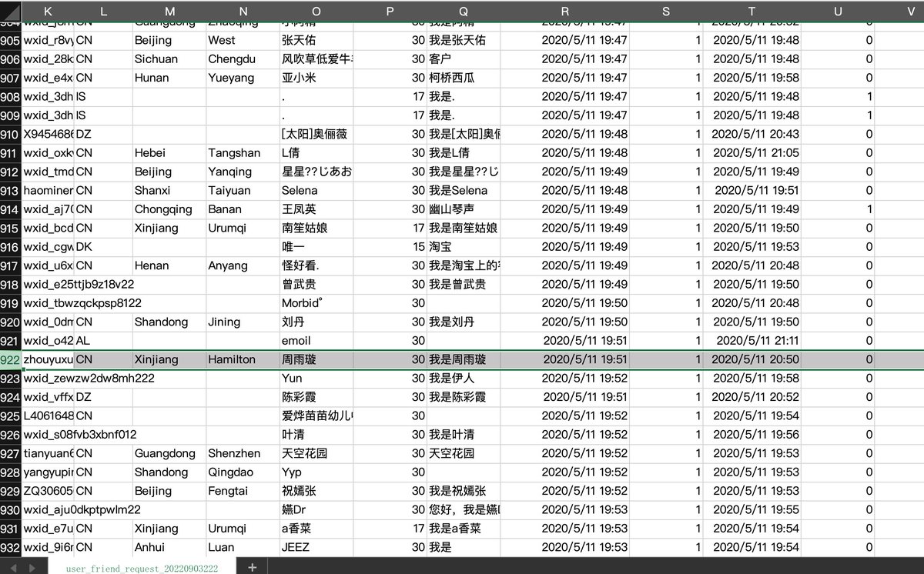Viewport: 924px width, 574px height.
Task: Click 'haominer' cell in row 913
Action: (49, 191)
